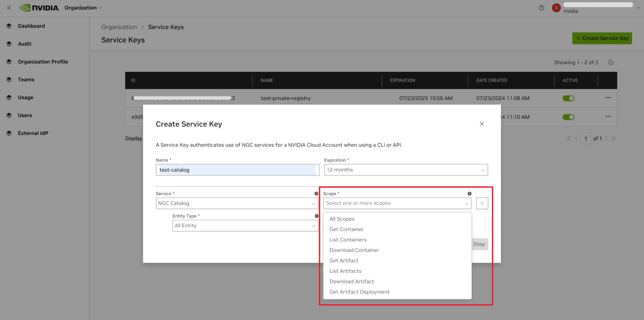Open Users page from sidebar

click(25, 115)
